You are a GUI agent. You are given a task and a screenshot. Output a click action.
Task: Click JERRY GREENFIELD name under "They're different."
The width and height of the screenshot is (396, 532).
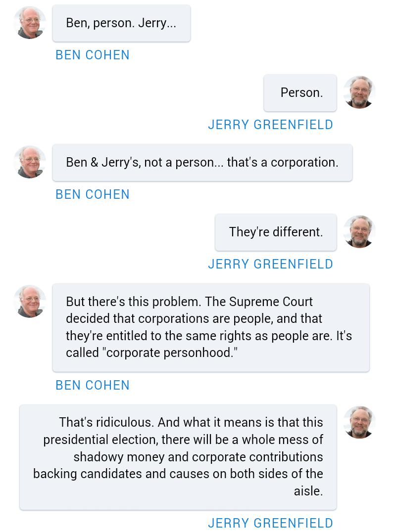tap(270, 264)
